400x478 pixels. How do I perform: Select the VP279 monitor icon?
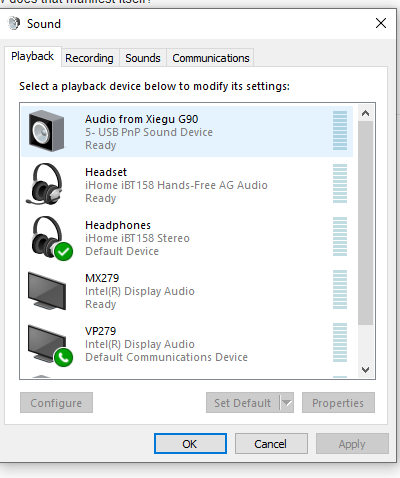[50, 345]
